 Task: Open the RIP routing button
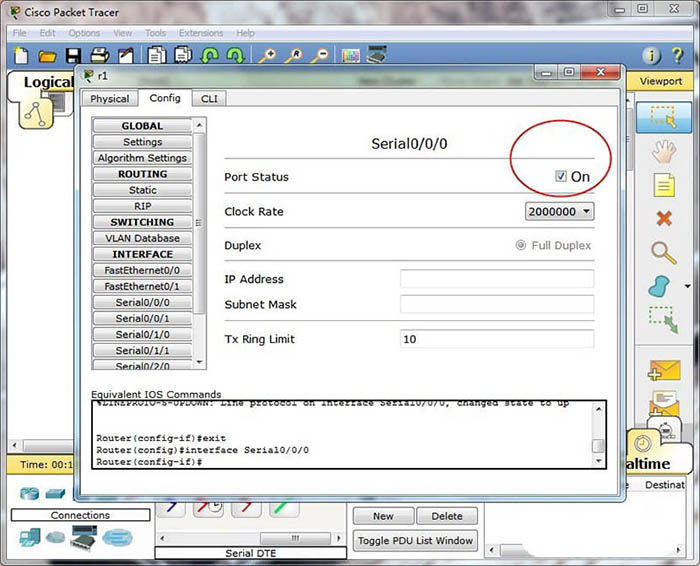coord(142,206)
